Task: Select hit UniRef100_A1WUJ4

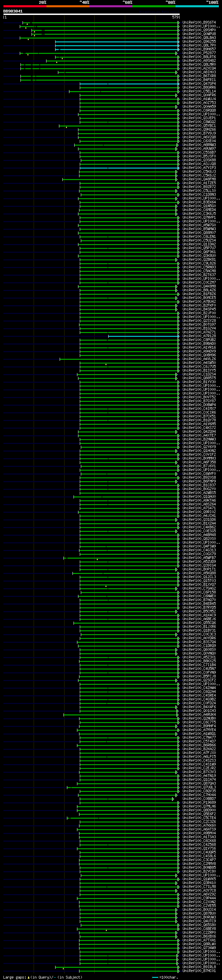Action: pyautogui.click(x=199, y=99)
